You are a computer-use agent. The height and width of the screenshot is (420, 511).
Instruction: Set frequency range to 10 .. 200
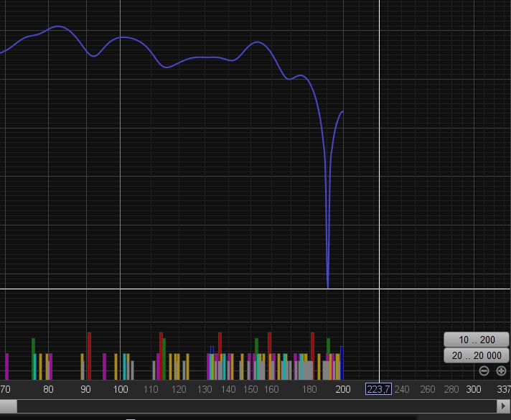pyautogui.click(x=477, y=340)
